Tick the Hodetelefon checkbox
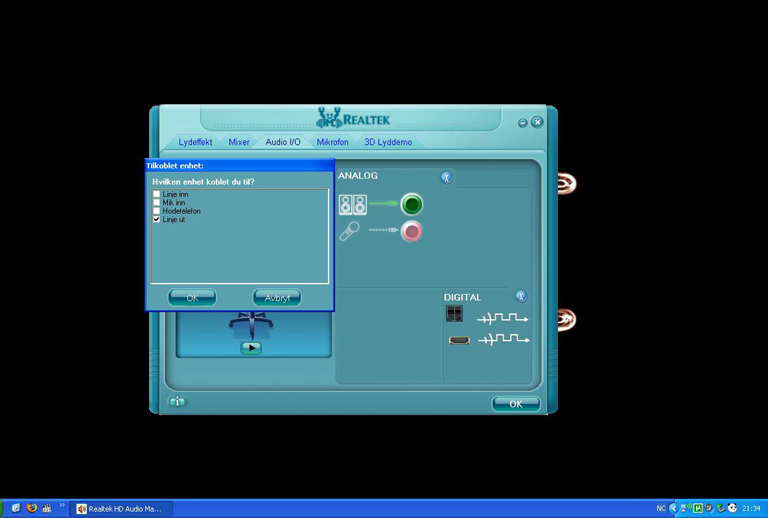Screen dimensions: 768x518 coord(157,211)
